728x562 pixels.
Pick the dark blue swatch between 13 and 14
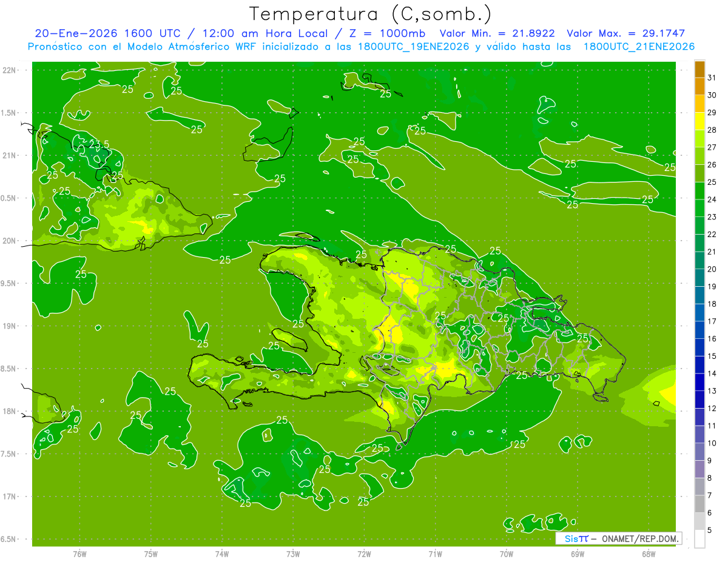699,383
